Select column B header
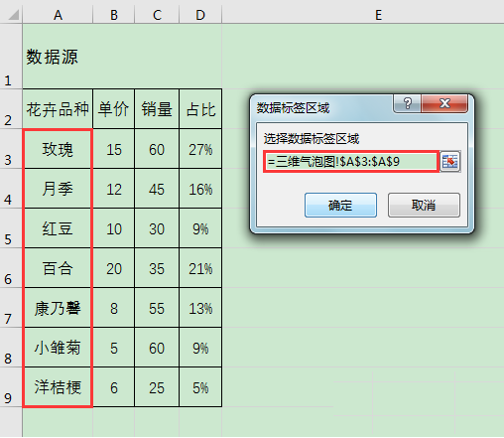Image resolution: width=504 pixels, height=438 pixels. 114,15
